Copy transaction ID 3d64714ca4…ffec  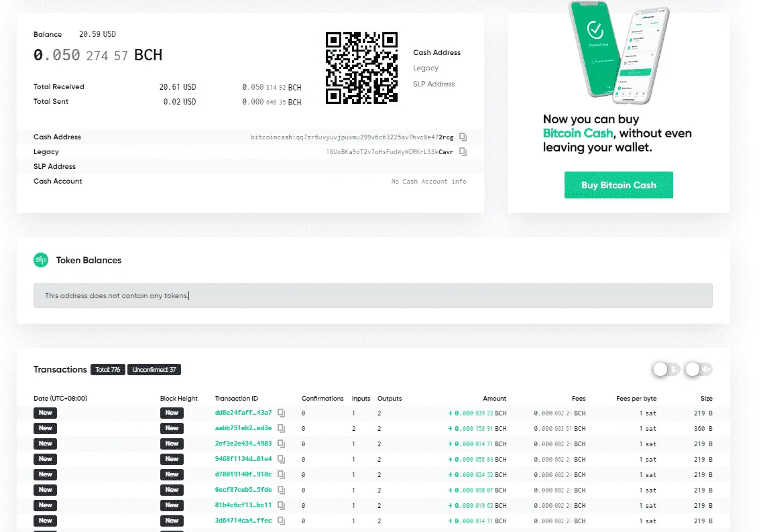coord(282,521)
